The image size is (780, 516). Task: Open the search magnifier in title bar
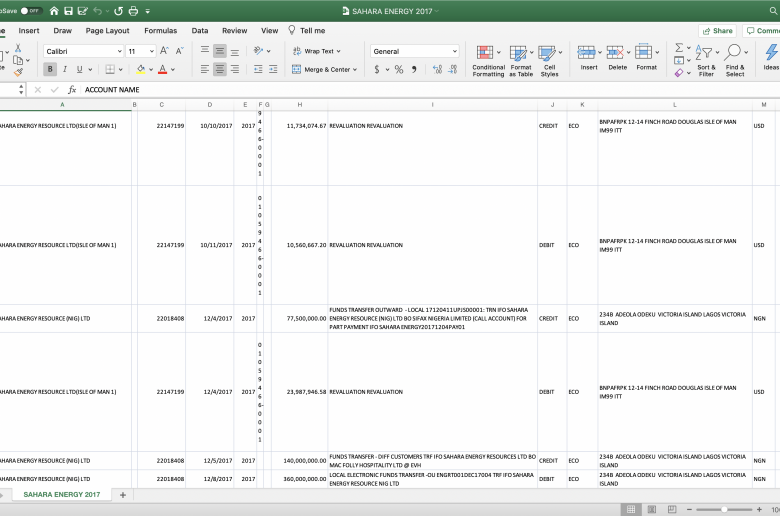click(774, 10)
